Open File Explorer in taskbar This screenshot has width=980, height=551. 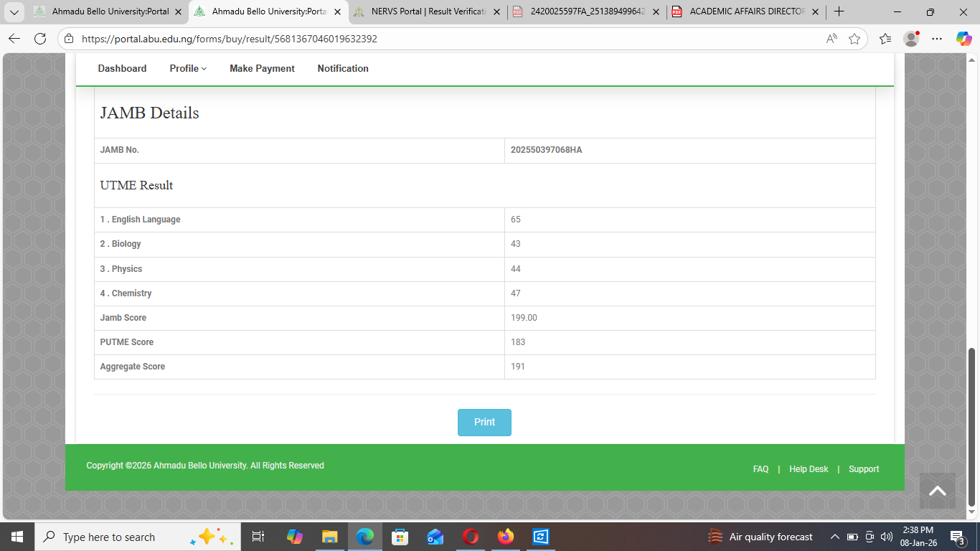pos(329,537)
